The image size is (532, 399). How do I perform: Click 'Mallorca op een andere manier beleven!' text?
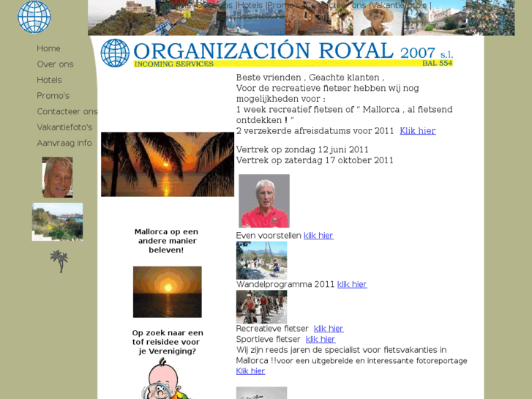(x=166, y=241)
